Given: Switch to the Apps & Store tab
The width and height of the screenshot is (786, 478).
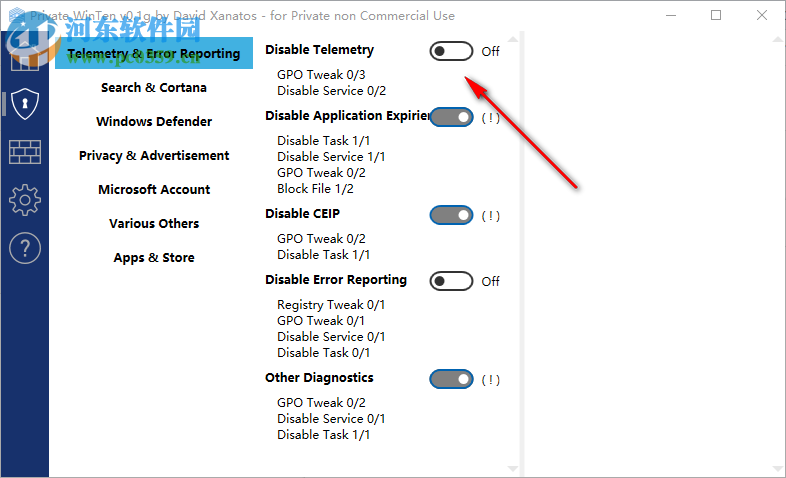Looking at the screenshot, I should coord(154,258).
